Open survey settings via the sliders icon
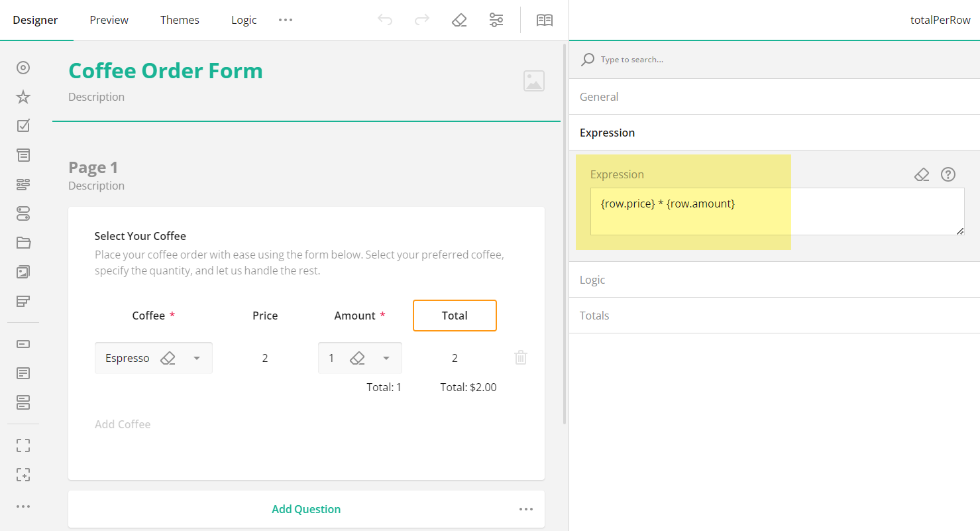The width and height of the screenshot is (980, 531). coord(496,20)
